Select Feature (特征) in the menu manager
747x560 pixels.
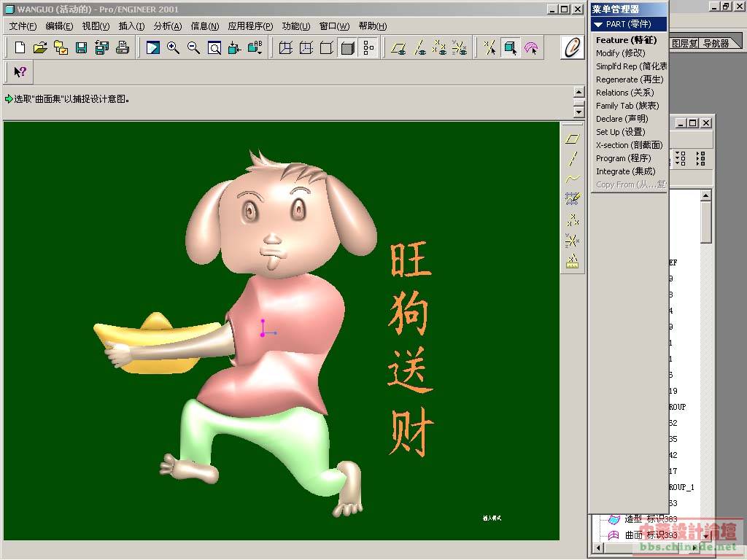coord(626,41)
